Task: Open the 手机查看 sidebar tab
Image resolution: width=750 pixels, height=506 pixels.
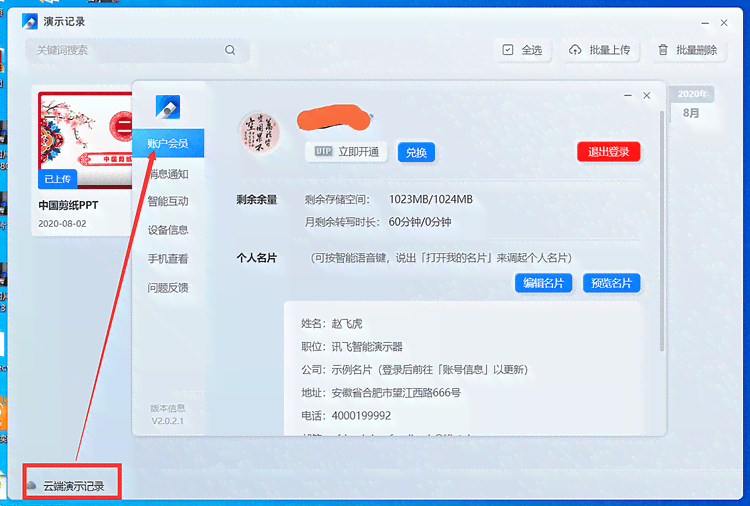Action: click(x=168, y=259)
